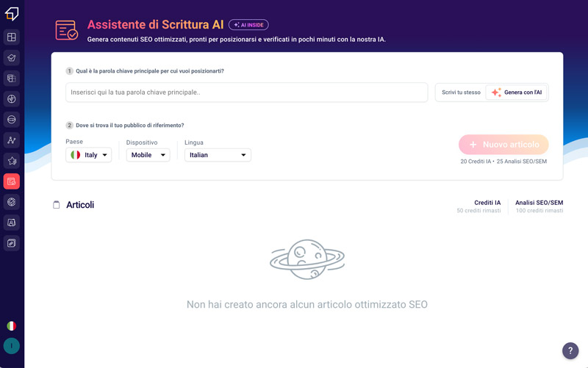Focus the main keyword input field

pos(247,93)
